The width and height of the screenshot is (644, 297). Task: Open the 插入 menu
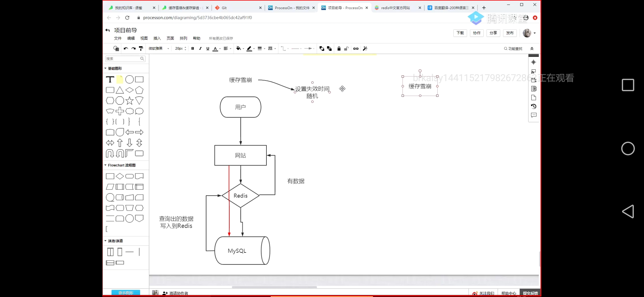point(157,38)
